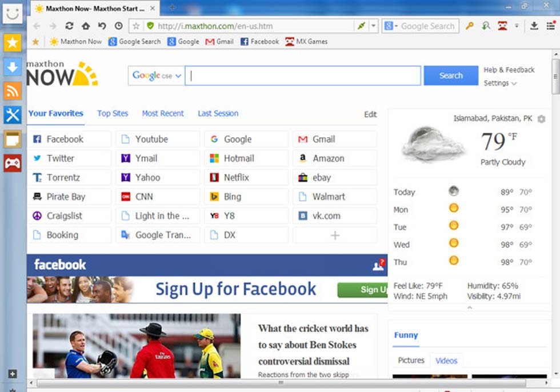The width and height of the screenshot is (560, 392).
Task: Open the Notes sidebar icon
Action: [13, 139]
